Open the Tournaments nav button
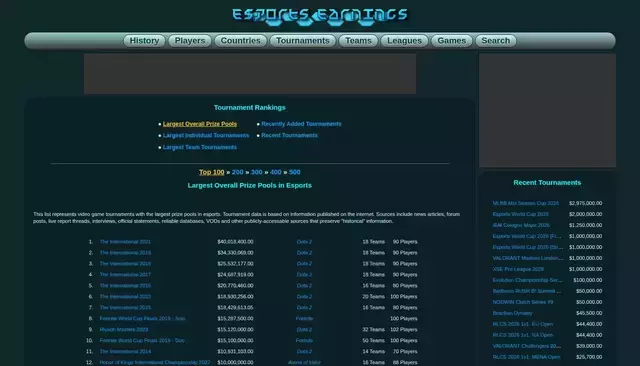 (x=302, y=41)
